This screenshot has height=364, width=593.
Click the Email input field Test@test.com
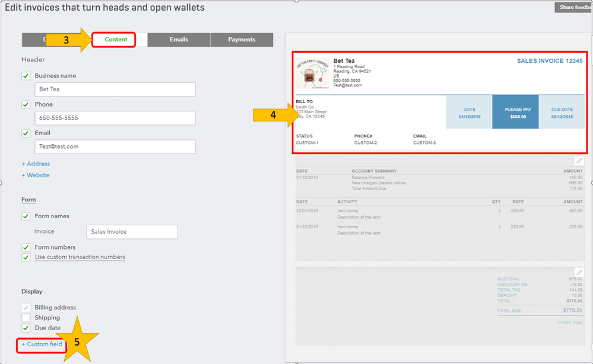pos(115,147)
